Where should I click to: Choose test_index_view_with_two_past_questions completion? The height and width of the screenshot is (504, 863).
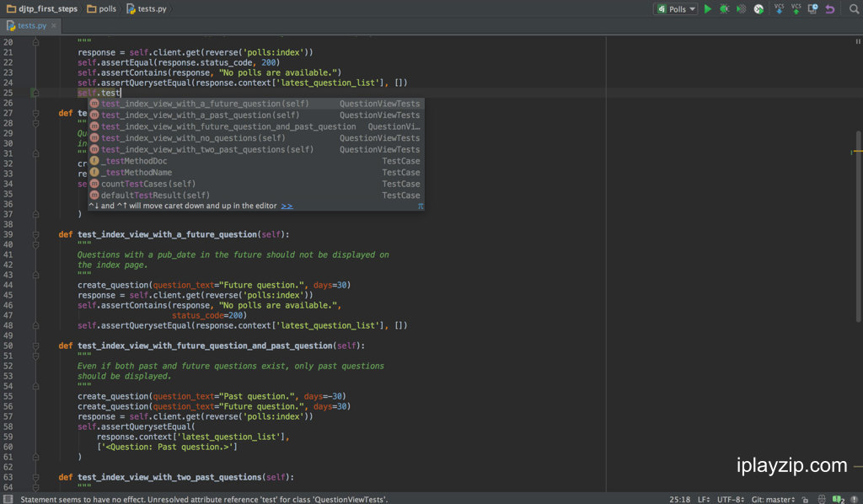256,149
